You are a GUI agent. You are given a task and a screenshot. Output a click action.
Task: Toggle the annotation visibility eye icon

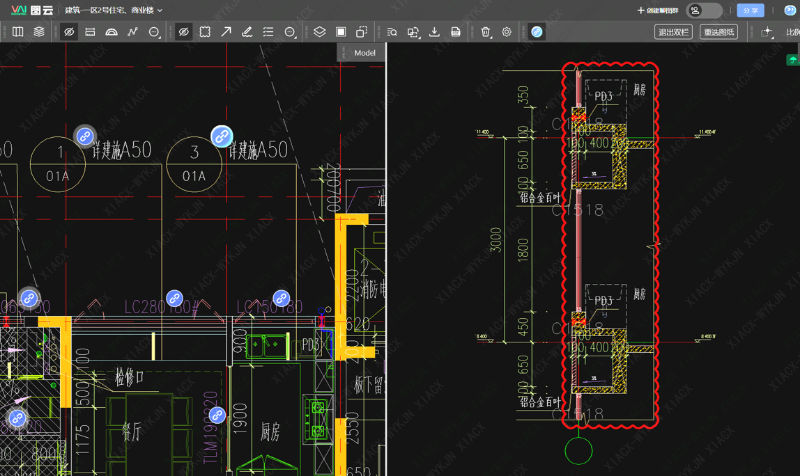(183, 32)
